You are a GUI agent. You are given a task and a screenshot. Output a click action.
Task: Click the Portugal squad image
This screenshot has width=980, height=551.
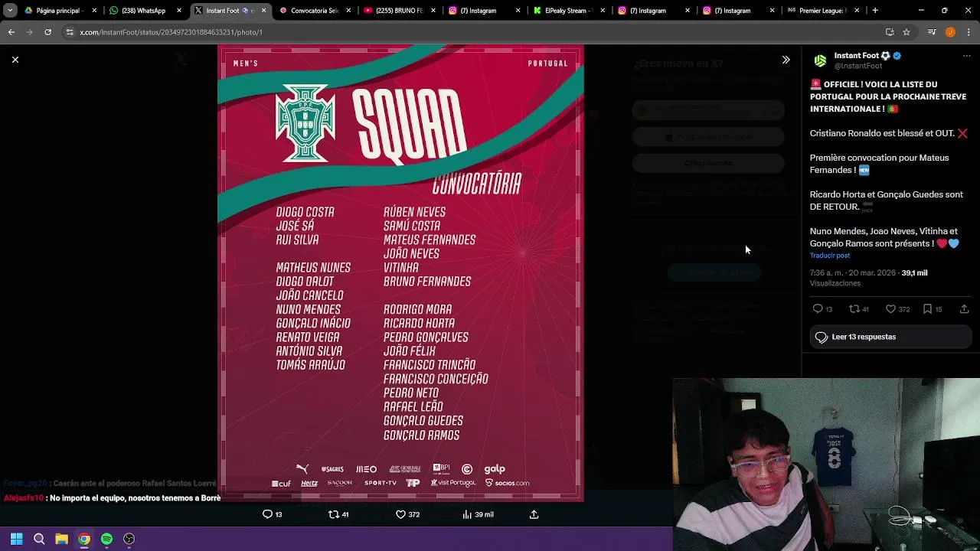[x=400, y=273]
